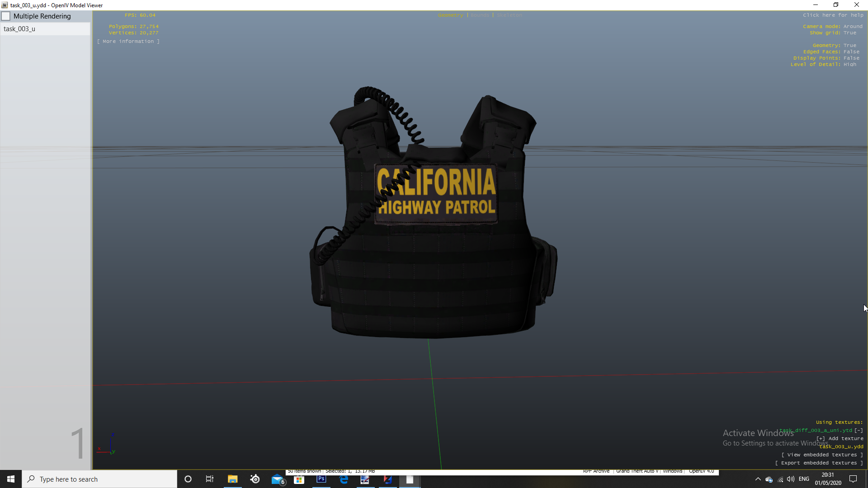Image resolution: width=868 pixels, height=488 pixels.
Task: Open the SteelSeries app taskbar icon
Action: click(x=255, y=479)
